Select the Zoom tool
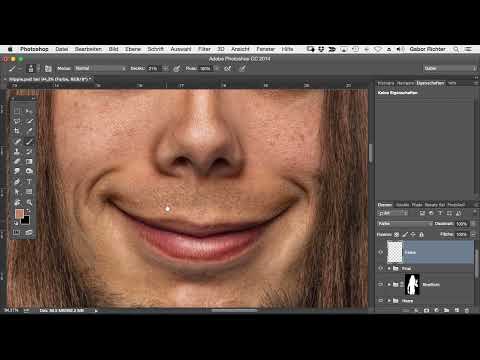The height and width of the screenshot is (360, 480). coord(29,202)
